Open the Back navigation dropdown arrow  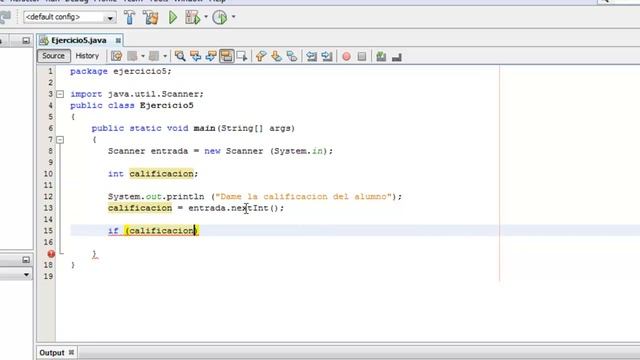(x=143, y=56)
